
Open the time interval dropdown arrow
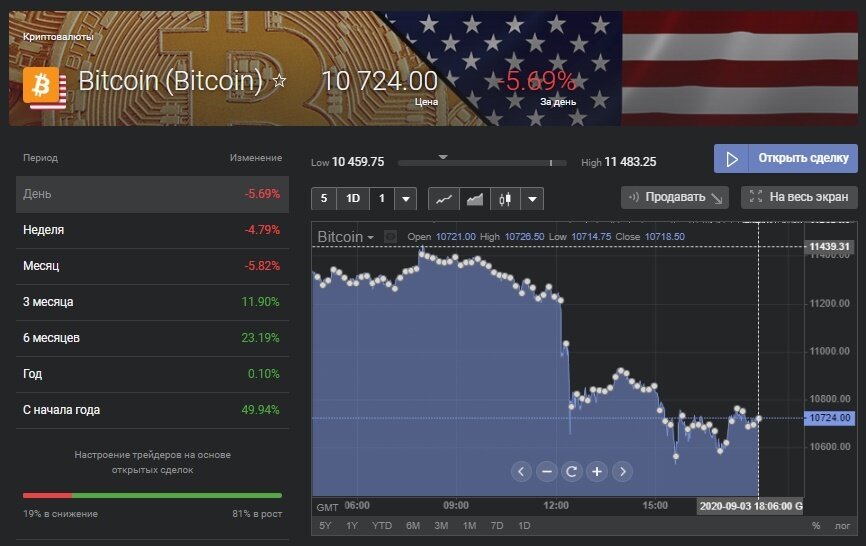pyautogui.click(x=405, y=198)
